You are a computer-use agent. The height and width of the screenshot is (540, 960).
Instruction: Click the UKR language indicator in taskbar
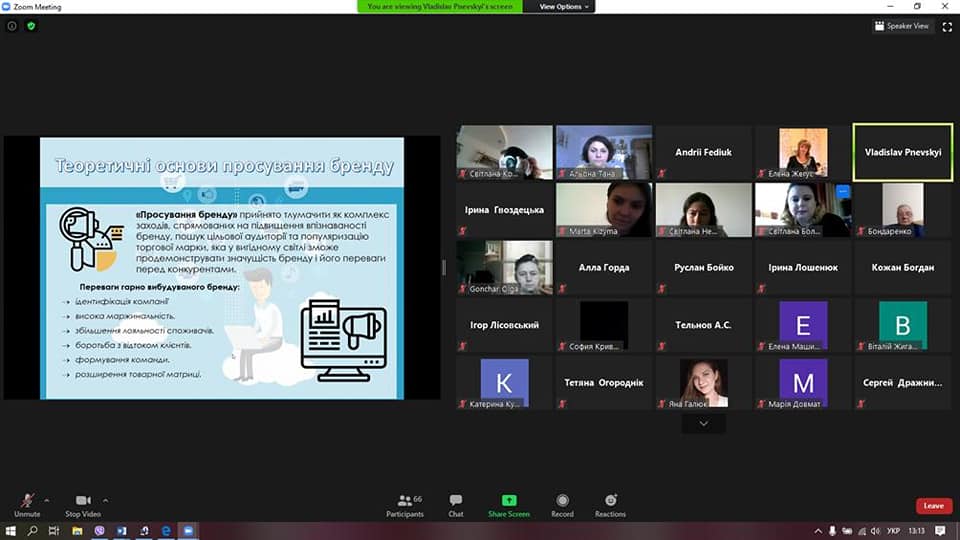point(893,531)
